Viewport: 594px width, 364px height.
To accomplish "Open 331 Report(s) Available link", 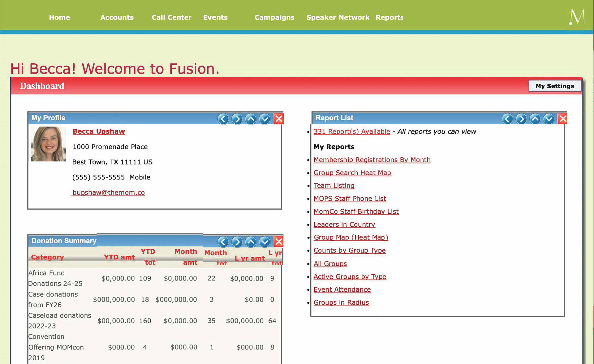I will [x=352, y=131].
